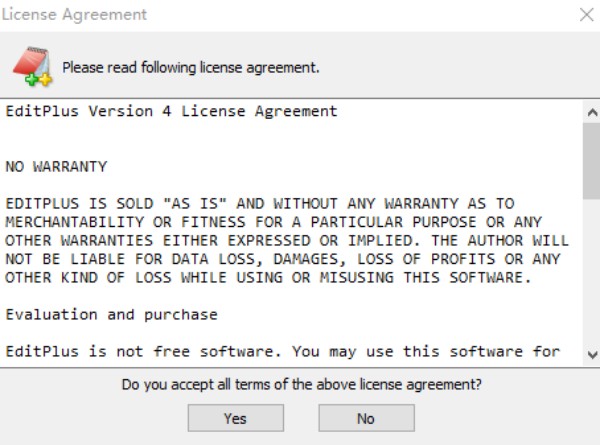Click the scrollbar track below the thumb
This screenshot has width=600, height=445.
click(x=591, y=280)
